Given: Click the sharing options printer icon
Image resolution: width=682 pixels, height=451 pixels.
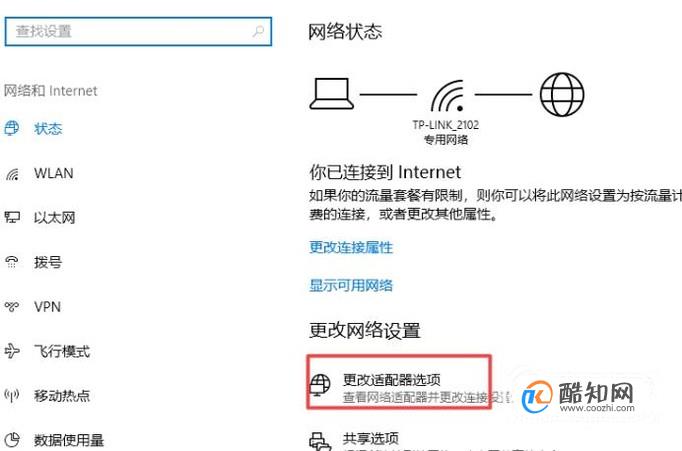Looking at the screenshot, I should coord(320,441).
